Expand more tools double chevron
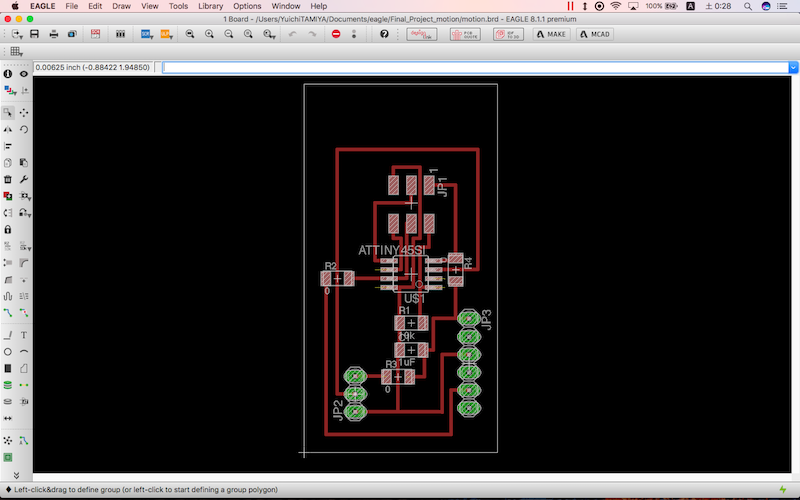Viewport: 800px width, 500px height. 16,476
